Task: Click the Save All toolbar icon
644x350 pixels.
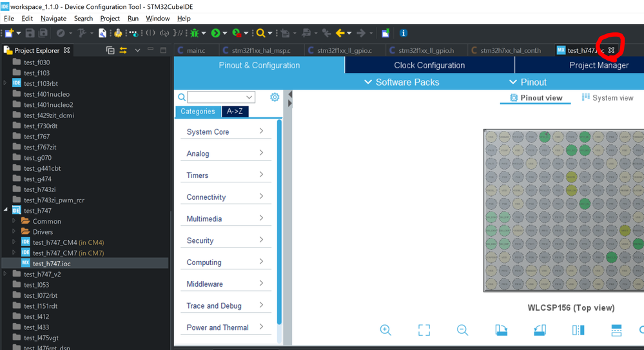Action: 43,34
